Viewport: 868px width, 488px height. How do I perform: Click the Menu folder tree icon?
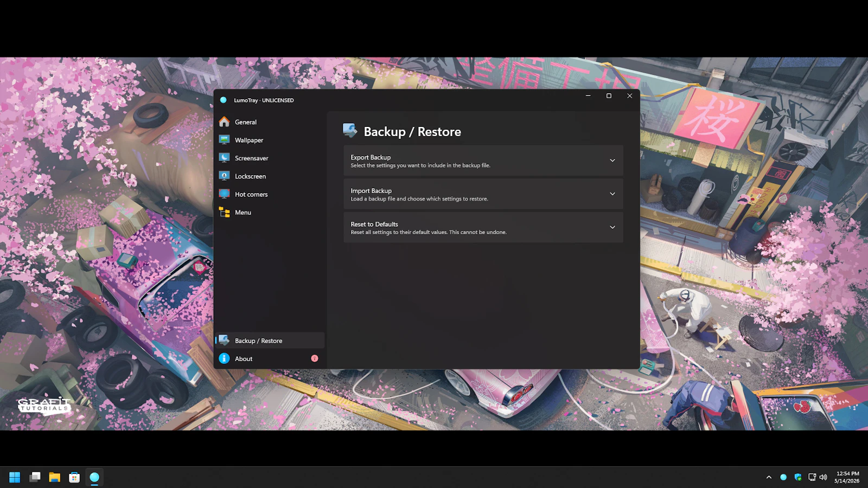(x=224, y=212)
